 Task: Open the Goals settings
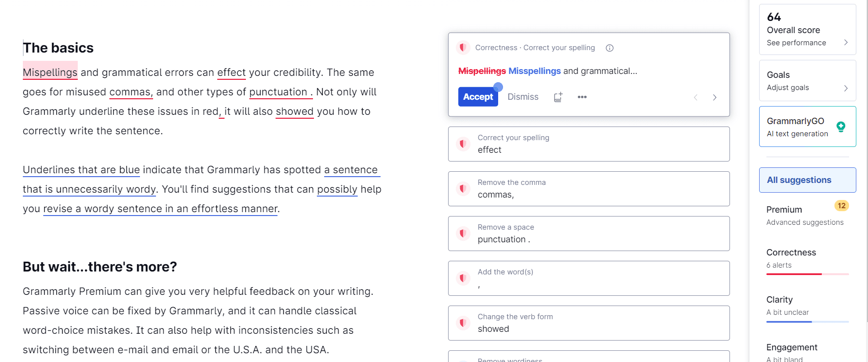pyautogui.click(x=807, y=81)
